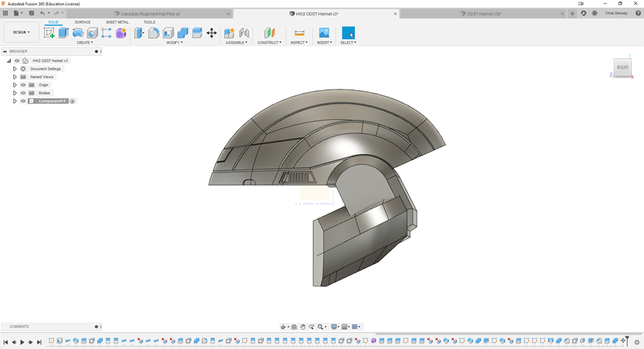Switch to the SOLID tab
Viewport: 644px width, 349px height.
(x=53, y=23)
